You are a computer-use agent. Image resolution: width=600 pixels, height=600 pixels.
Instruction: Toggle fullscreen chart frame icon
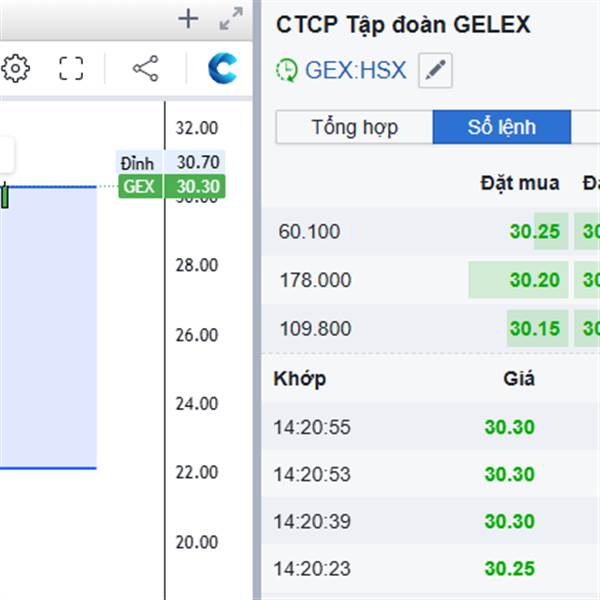click(71, 68)
